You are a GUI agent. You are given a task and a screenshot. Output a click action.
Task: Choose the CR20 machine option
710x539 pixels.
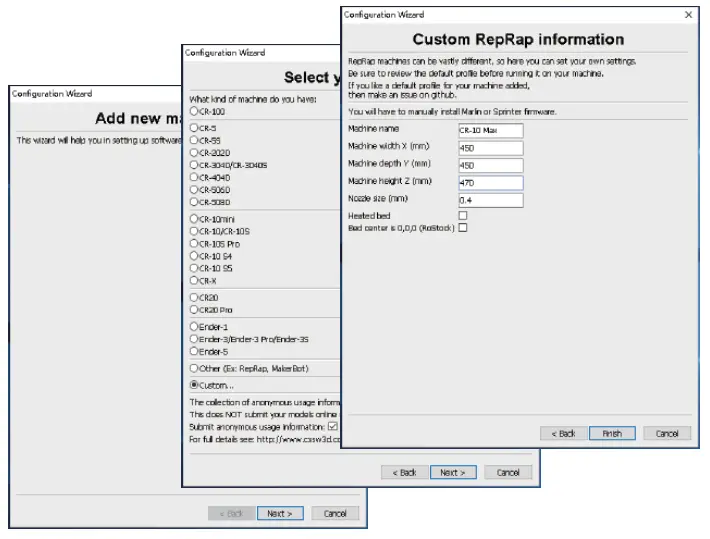(x=194, y=297)
